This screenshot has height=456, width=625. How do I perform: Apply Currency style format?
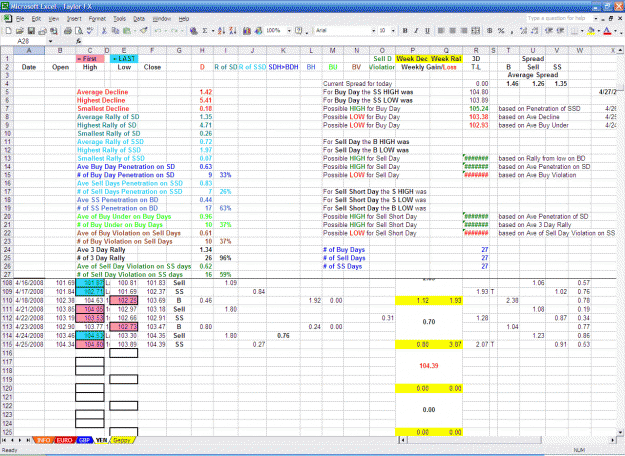pyautogui.click(x=489, y=31)
